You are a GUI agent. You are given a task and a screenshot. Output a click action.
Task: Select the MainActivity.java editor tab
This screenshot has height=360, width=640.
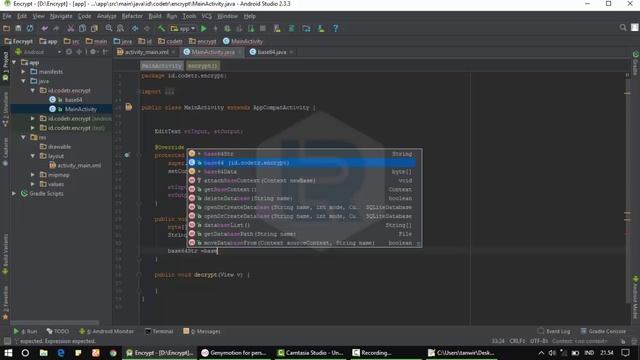pos(212,52)
